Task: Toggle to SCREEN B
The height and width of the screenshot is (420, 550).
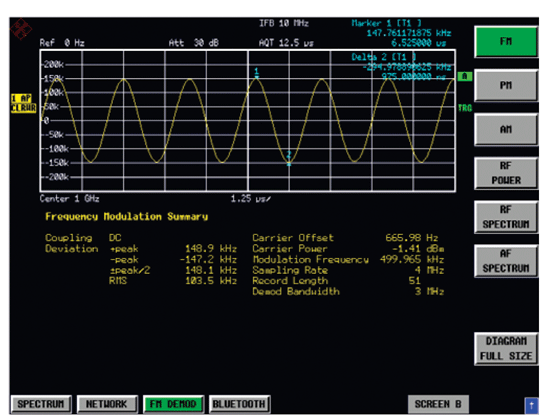Action: [x=438, y=404]
